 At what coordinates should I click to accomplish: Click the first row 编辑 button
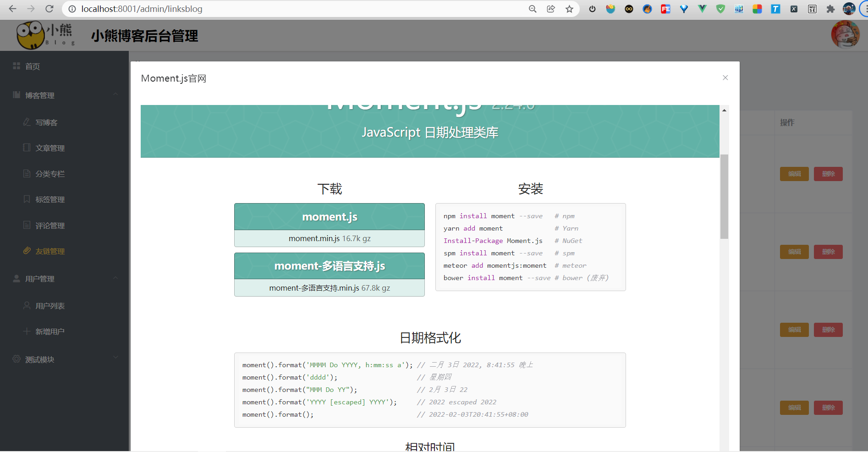click(x=794, y=174)
